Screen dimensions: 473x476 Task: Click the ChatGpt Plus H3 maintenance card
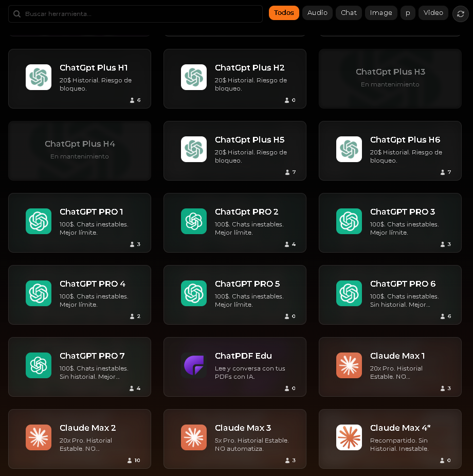(390, 79)
